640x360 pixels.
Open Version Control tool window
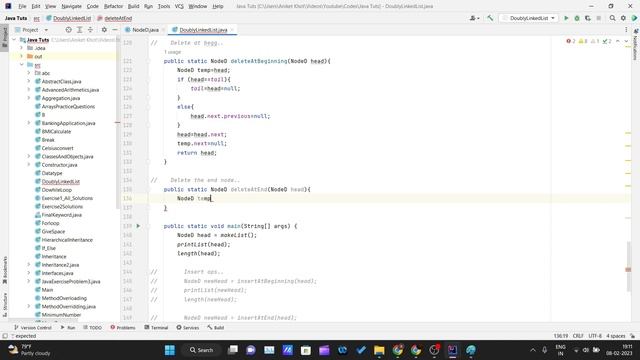tap(33, 327)
